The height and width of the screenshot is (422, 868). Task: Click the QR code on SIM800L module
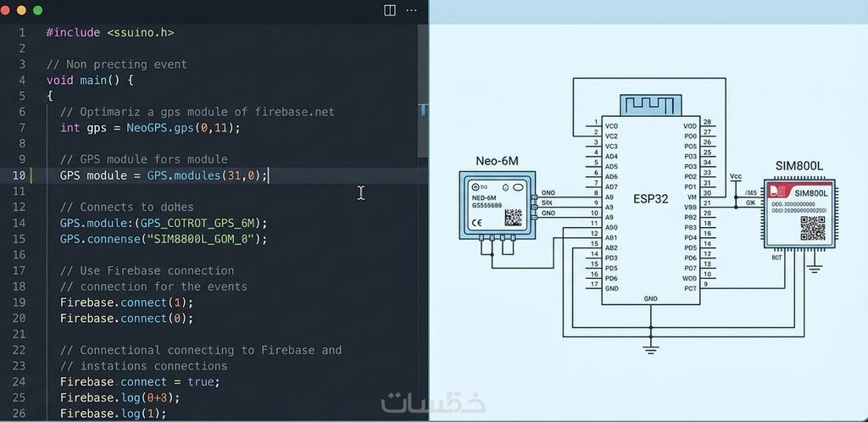click(x=812, y=227)
